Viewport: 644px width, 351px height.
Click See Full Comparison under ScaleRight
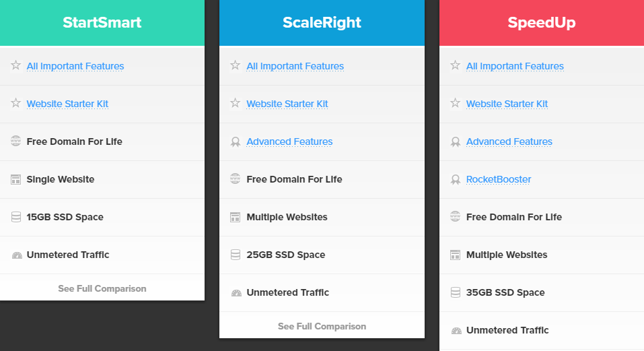(x=322, y=326)
